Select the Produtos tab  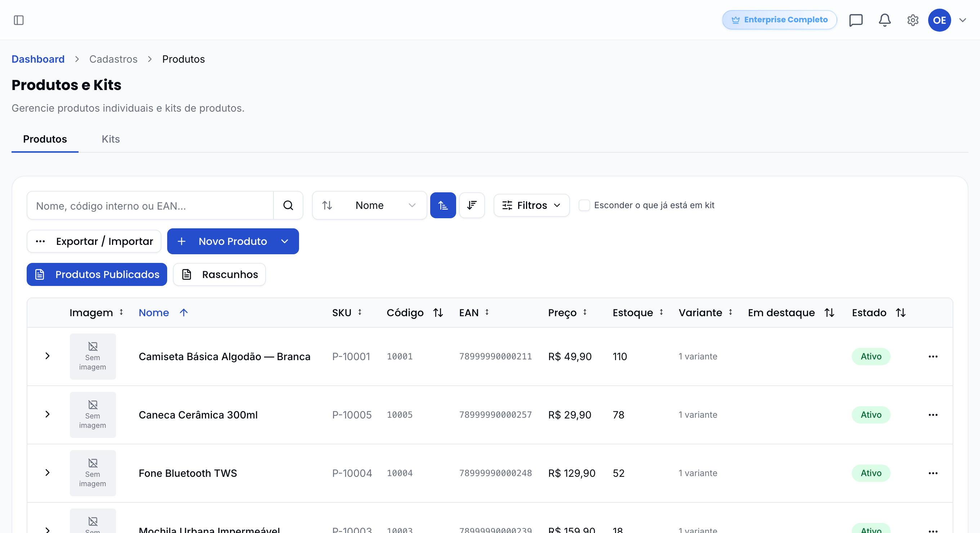click(x=45, y=139)
